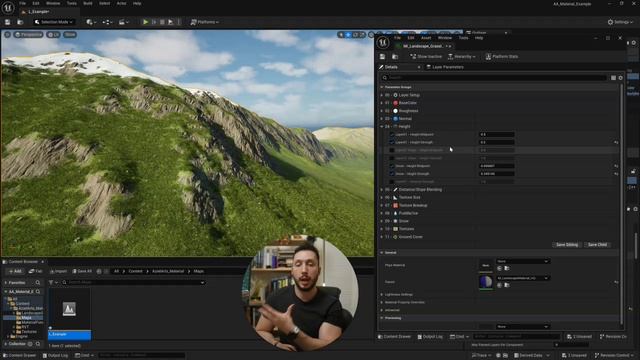Collapse the 04 Height group
The height and width of the screenshot is (360, 640).
pyautogui.click(x=382, y=127)
